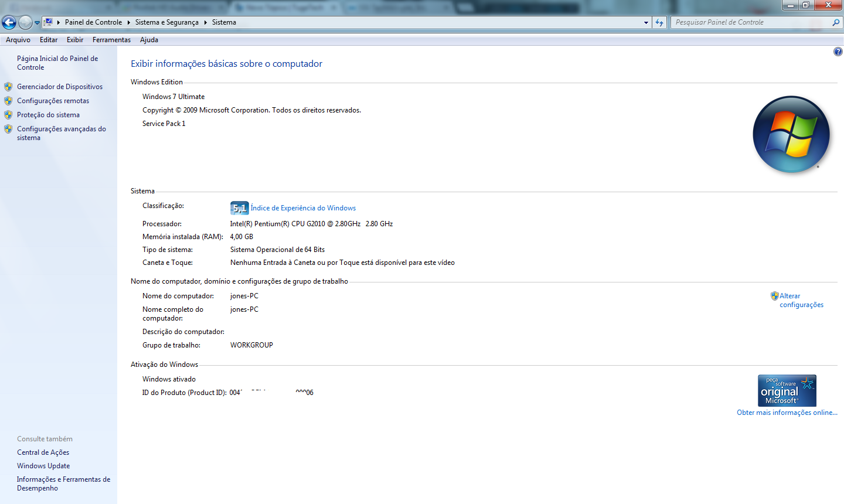Select Sistema e Segurança in the breadcrumb
Viewport: 844px width, 504px height.
(167, 22)
